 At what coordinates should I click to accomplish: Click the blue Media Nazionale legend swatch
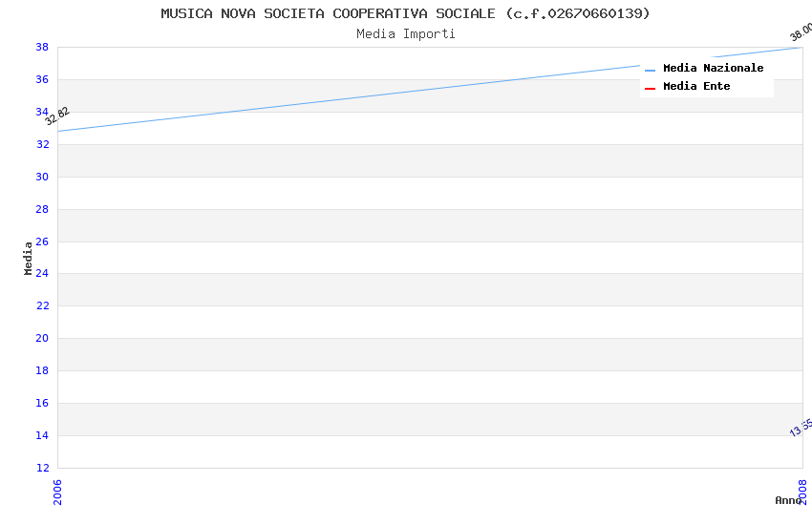650,70
